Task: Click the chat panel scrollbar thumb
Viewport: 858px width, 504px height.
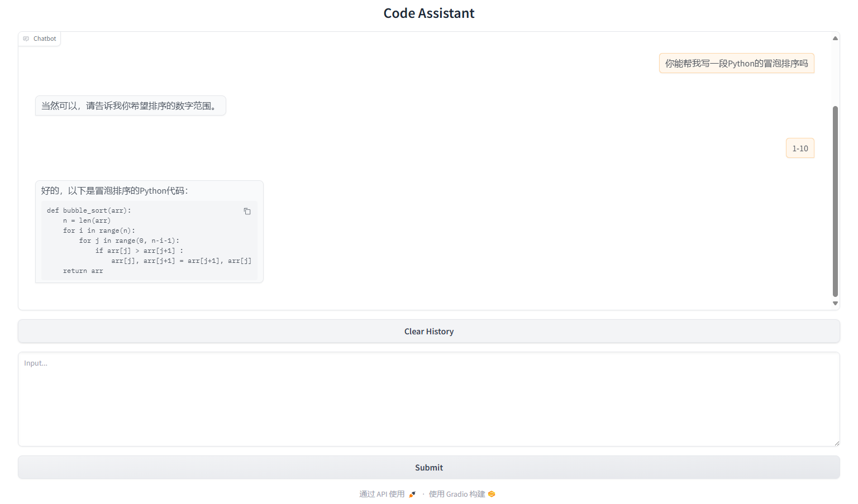Action: pyautogui.click(x=835, y=201)
